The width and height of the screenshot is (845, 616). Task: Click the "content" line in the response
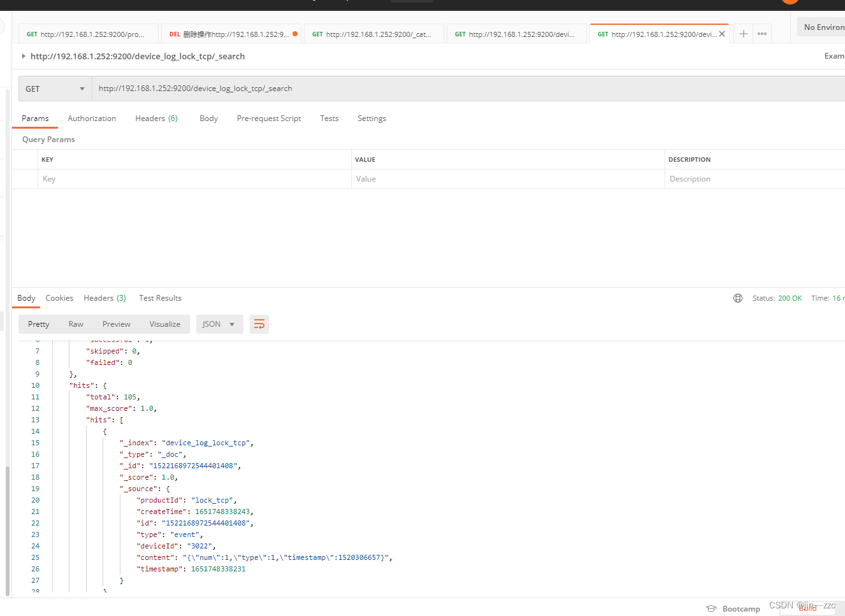(x=264, y=557)
